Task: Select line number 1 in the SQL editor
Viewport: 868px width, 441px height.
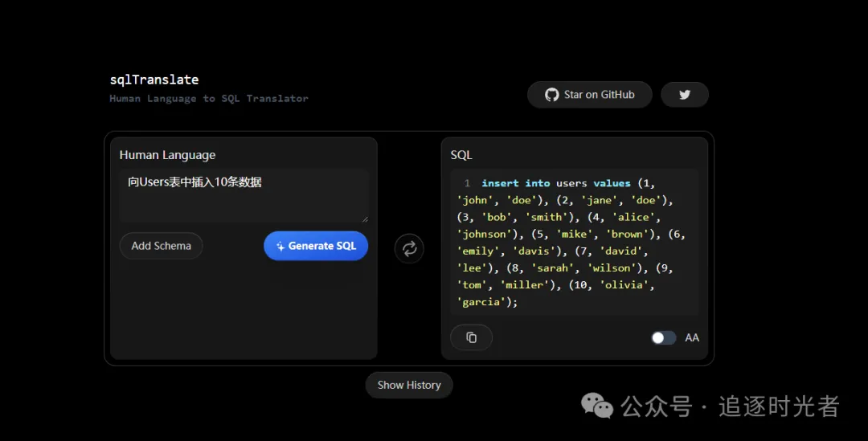Action: coord(467,184)
